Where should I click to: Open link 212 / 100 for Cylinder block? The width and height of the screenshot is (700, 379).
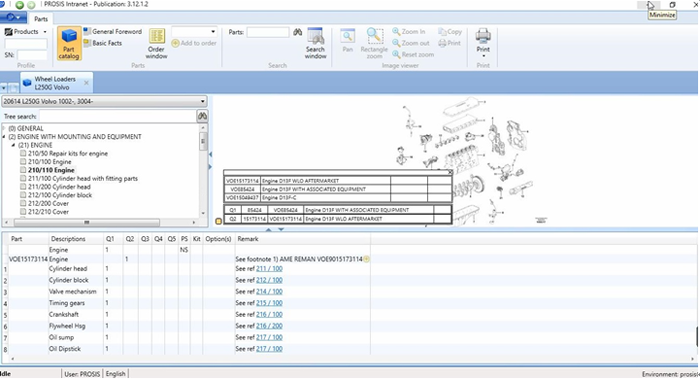tap(269, 280)
